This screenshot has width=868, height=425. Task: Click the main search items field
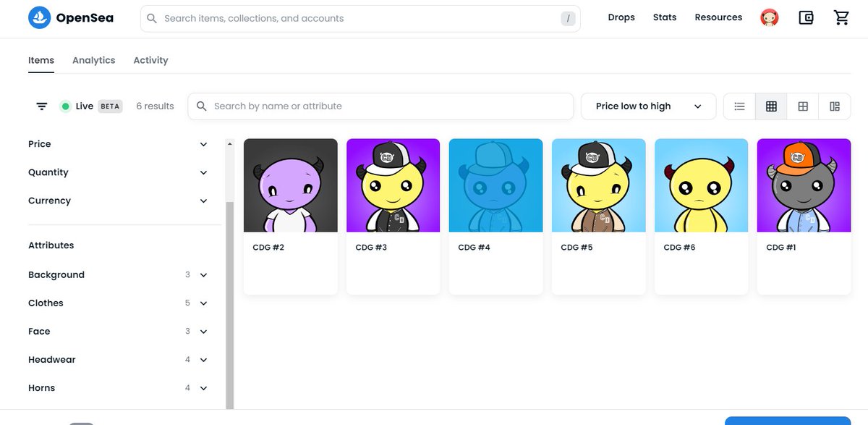pyautogui.click(x=360, y=19)
